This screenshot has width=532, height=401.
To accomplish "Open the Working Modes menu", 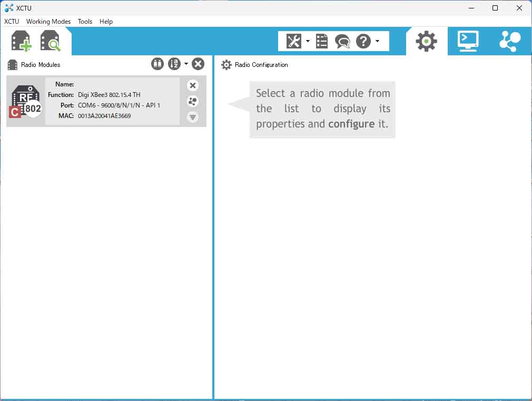I will coord(48,22).
